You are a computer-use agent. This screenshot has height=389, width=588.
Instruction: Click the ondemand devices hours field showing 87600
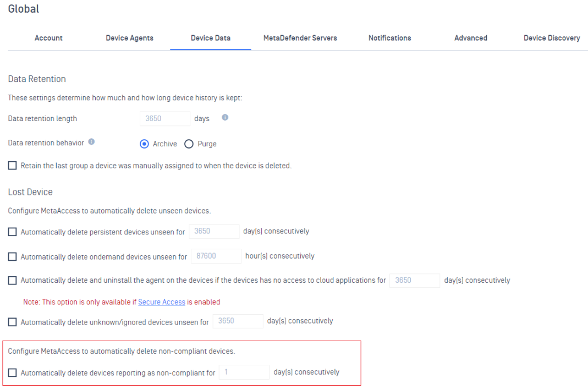pyautogui.click(x=216, y=256)
